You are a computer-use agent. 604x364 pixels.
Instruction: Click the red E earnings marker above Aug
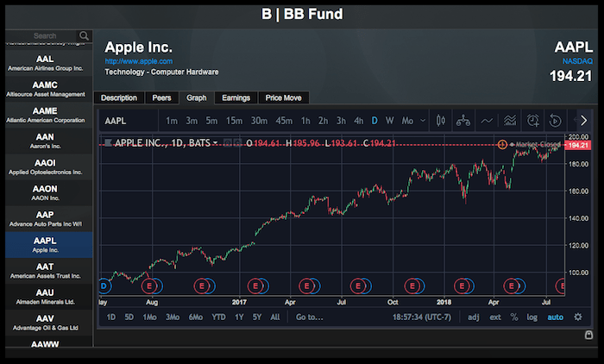[149, 286]
